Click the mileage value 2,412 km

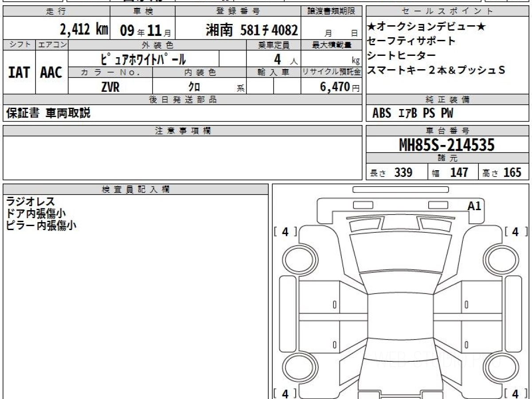[x=84, y=29]
